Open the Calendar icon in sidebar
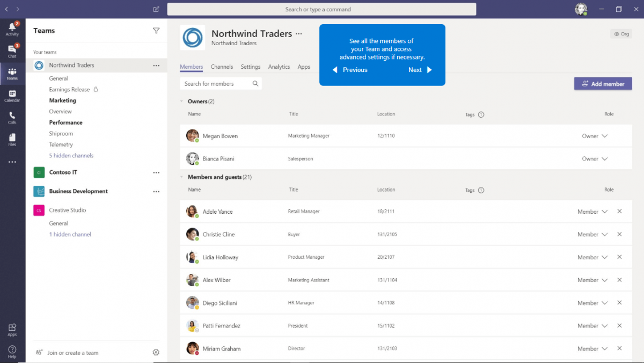 coord(12,96)
